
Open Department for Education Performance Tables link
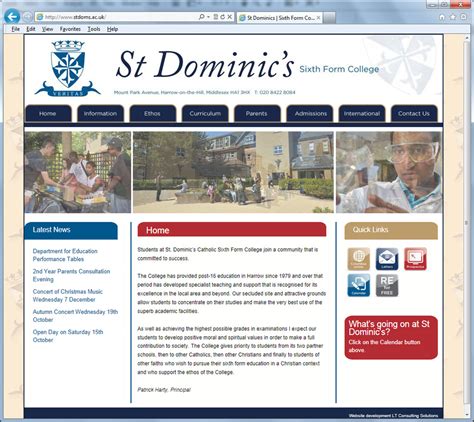pyautogui.click(x=65, y=255)
